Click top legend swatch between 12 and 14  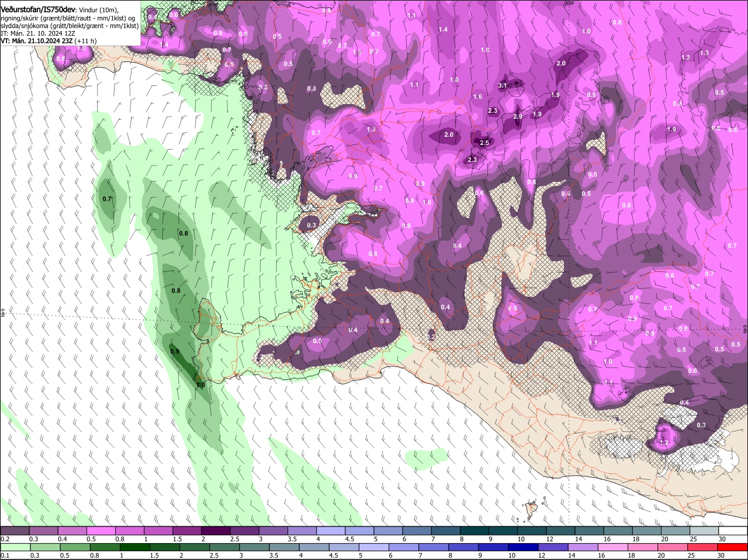tap(560, 530)
